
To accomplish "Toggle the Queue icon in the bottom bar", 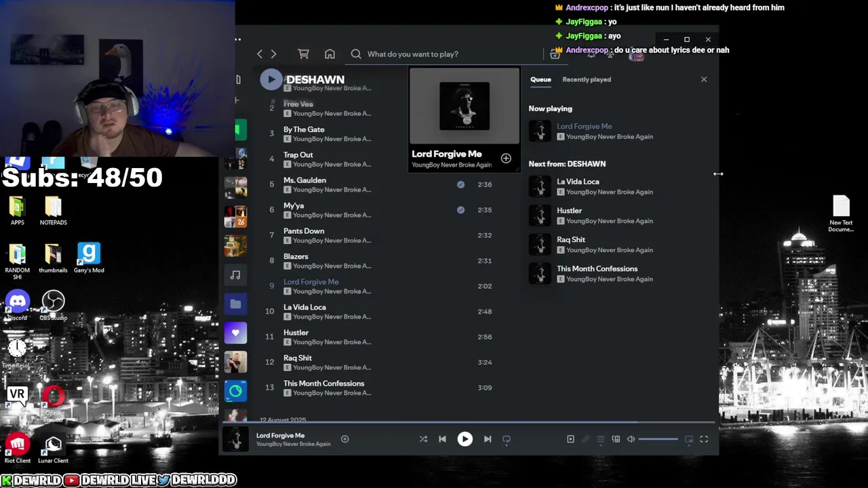I will pyautogui.click(x=601, y=439).
